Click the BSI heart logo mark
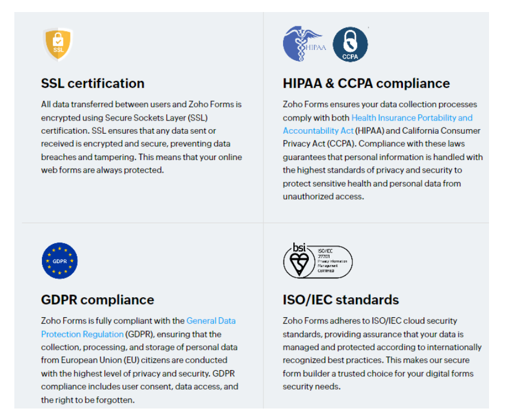Viewport: 508px width, 420px height. [x=299, y=261]
